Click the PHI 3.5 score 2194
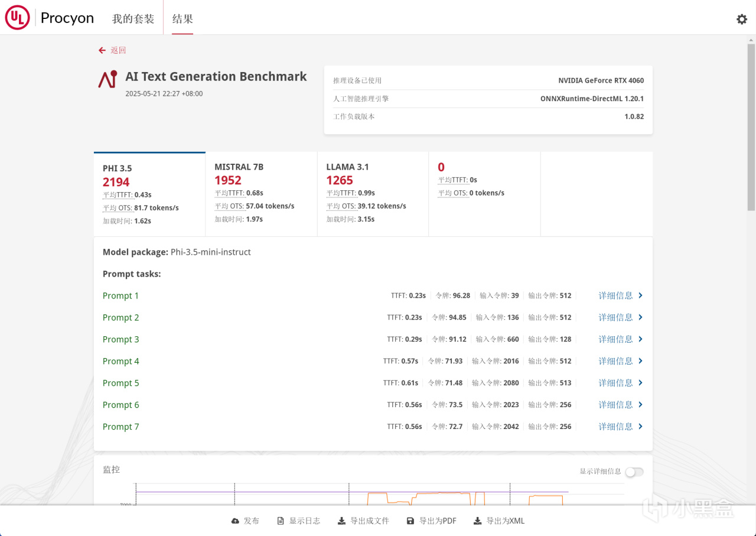 click(116, 182)
